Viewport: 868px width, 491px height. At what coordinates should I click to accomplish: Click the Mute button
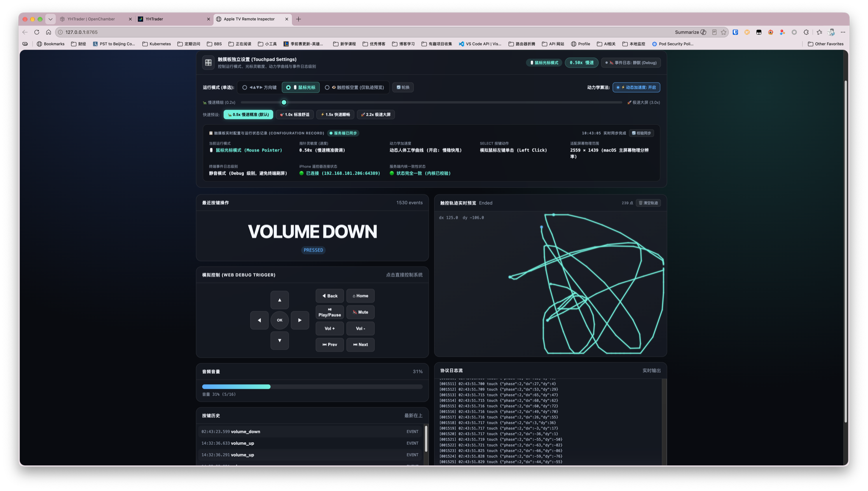[360, 312]
